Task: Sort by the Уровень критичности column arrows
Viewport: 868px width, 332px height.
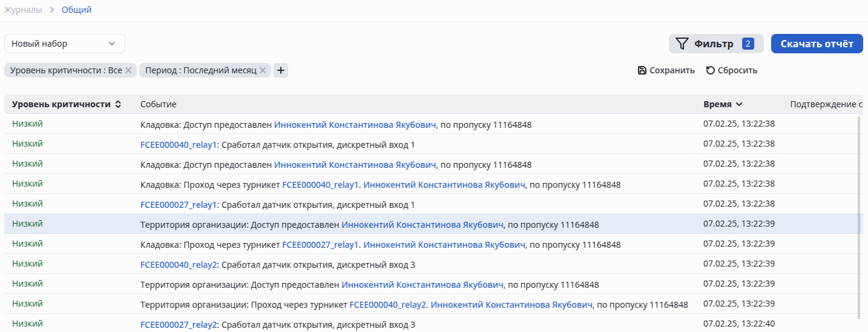Action: (x=118, y=104)
